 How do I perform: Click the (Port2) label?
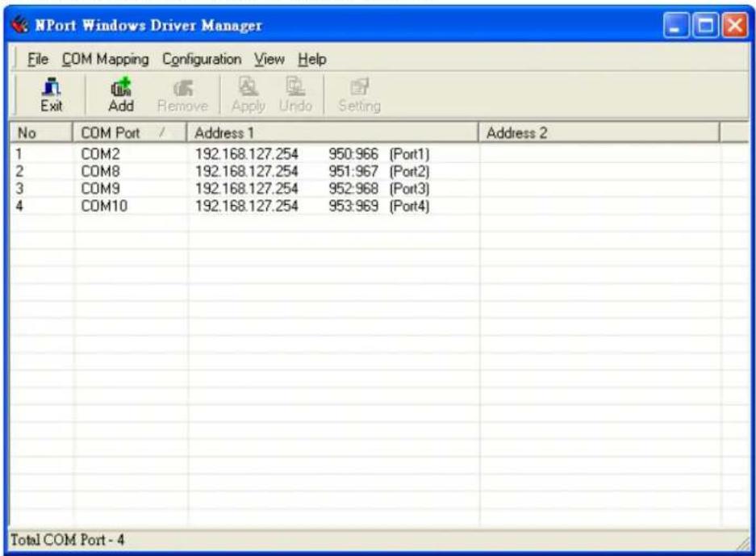(409, 172)
